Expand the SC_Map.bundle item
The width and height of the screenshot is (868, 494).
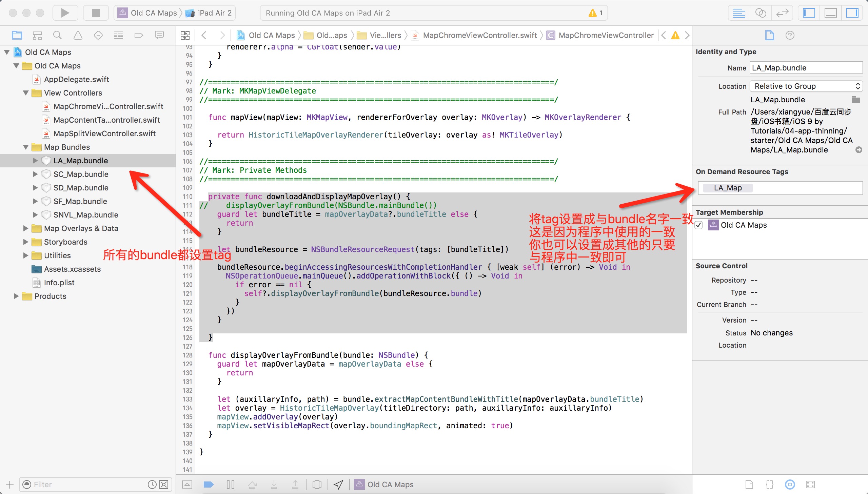click(35, 174)
